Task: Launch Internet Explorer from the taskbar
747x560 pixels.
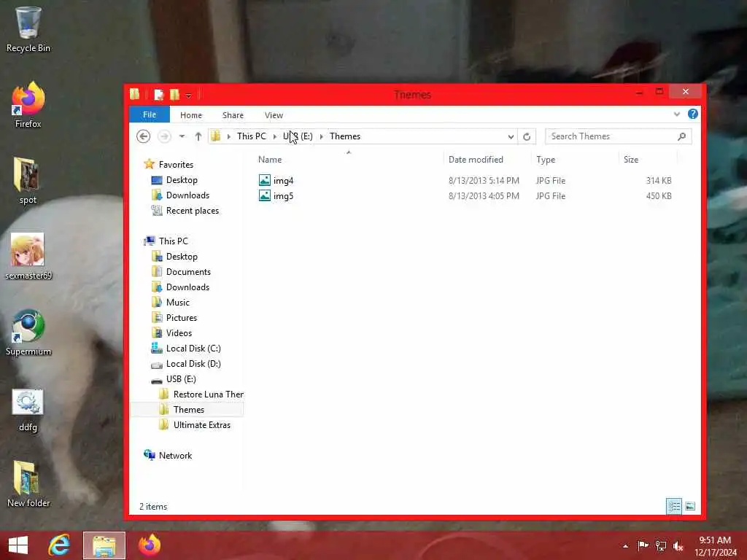Action: [59, 545]
